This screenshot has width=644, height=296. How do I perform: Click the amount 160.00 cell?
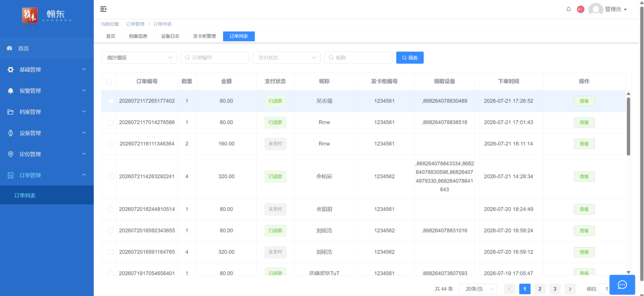(226, 143)
